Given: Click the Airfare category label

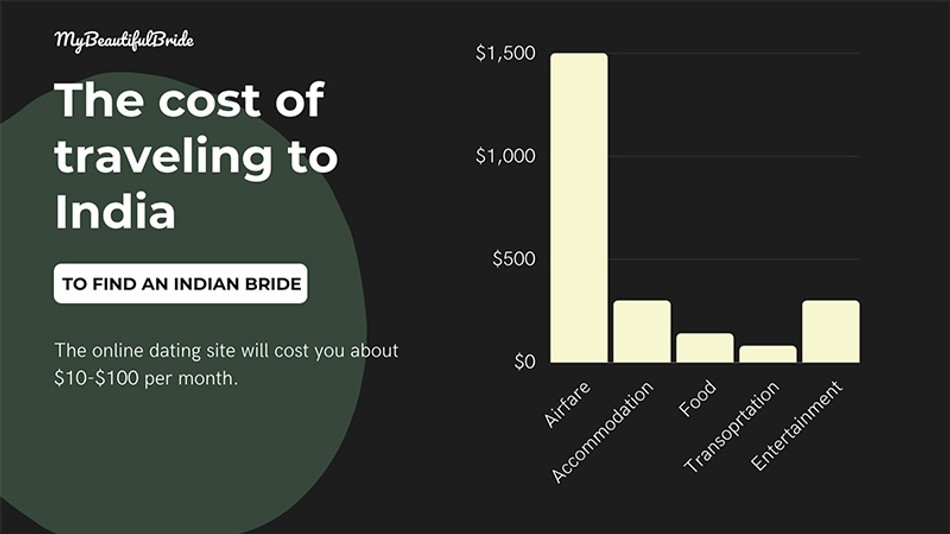Looking at the screenshot, I should [566, 404].
